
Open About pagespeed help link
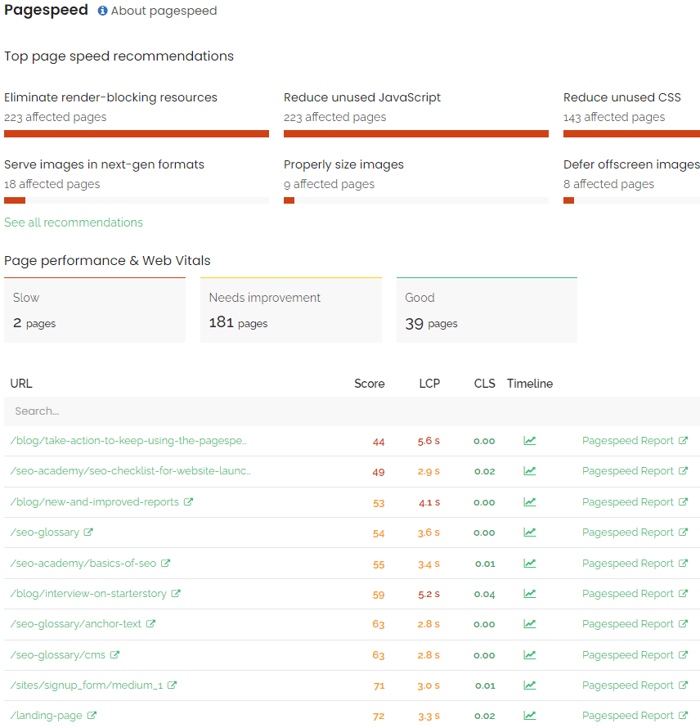pyautogui.click(x=164, y=11)
